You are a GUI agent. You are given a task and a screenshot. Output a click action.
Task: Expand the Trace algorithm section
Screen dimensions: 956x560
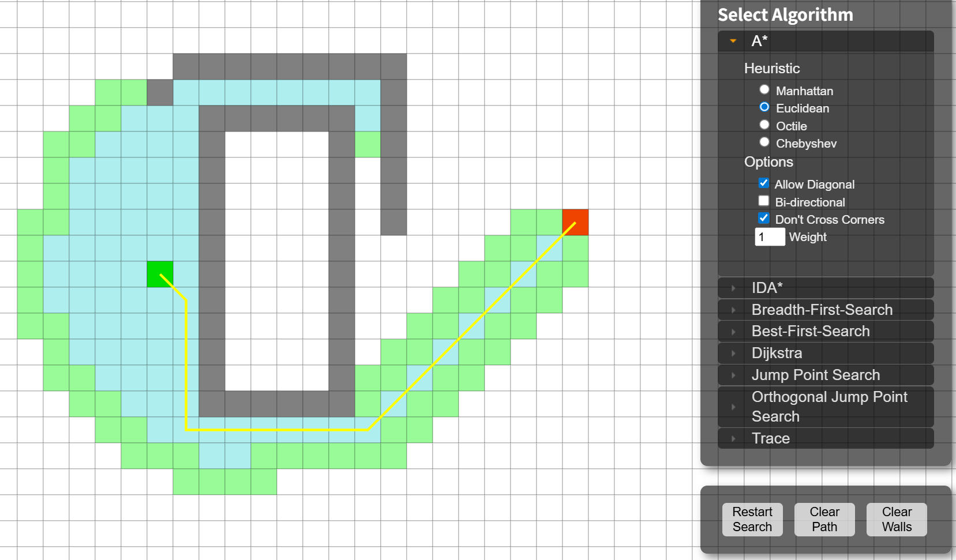click(x=826, y=438)
